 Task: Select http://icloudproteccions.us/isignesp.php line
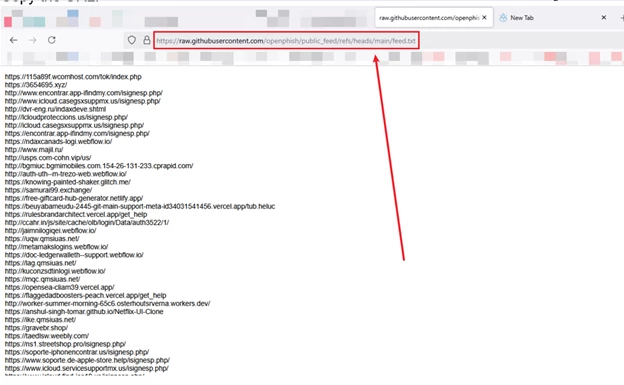coord(66,117)
